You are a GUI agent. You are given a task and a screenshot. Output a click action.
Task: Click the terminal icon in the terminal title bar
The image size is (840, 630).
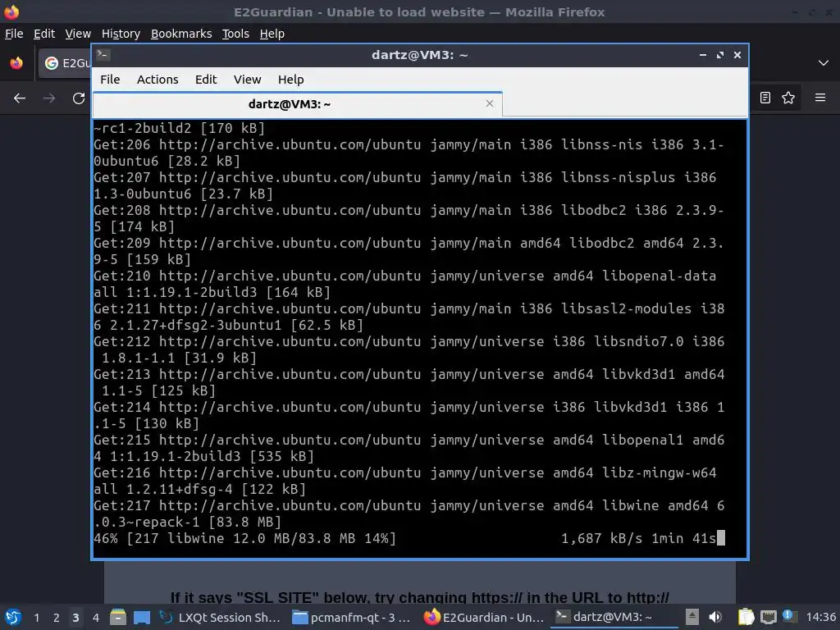[103, 54]
